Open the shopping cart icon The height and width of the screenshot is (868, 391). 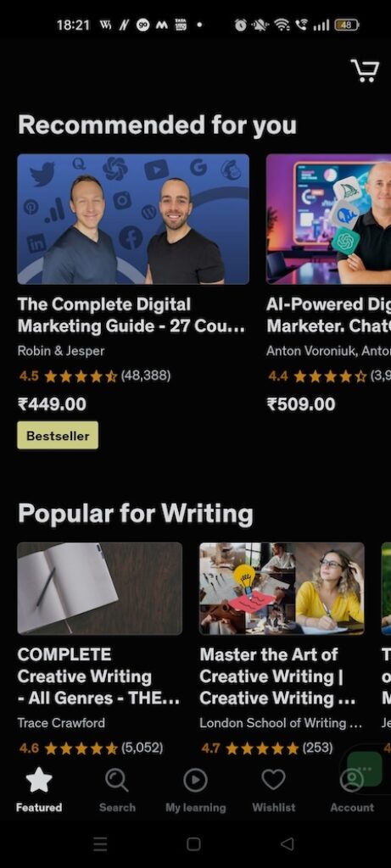(x=365, y=71)
